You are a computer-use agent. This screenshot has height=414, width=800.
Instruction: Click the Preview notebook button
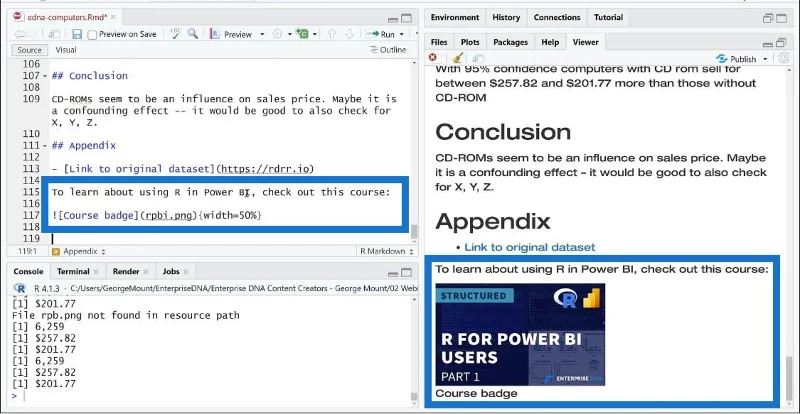[232, 34]
